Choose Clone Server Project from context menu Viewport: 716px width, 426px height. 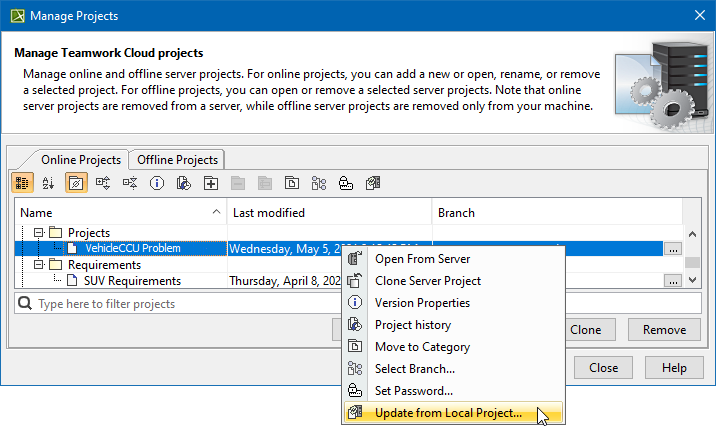point(427,281)
